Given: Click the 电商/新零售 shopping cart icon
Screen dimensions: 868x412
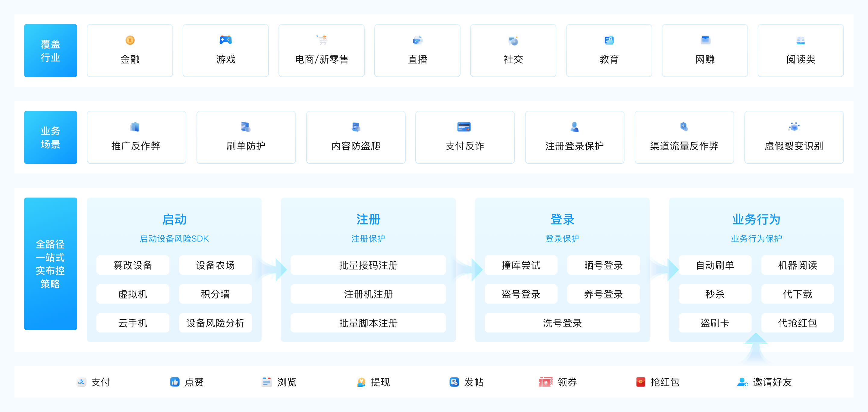Looking at the screenshot, I should point(322,40).
